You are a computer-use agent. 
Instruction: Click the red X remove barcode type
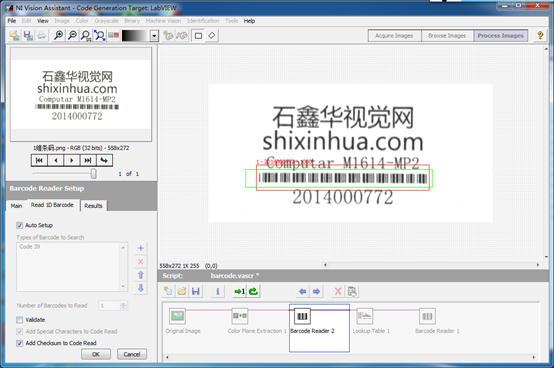coord(141,262)
